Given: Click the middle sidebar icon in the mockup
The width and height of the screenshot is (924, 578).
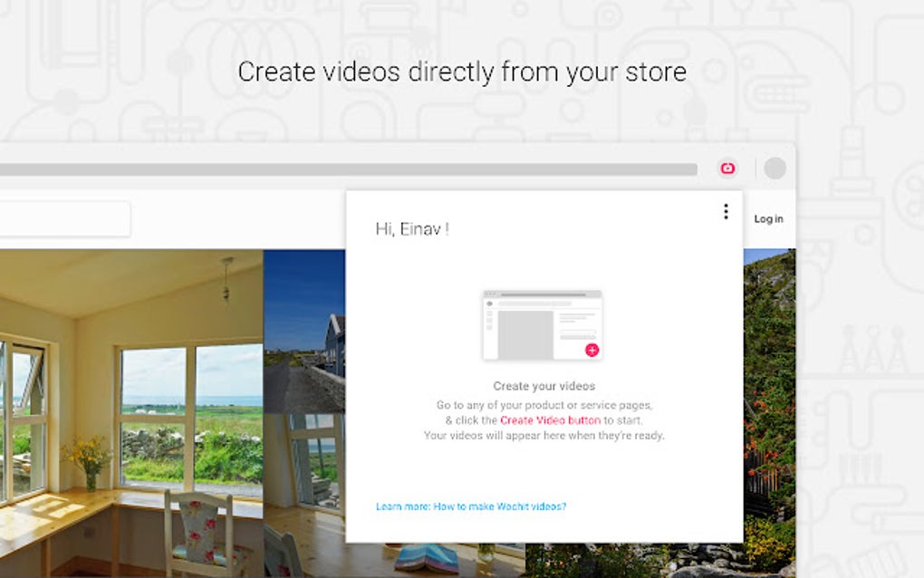Looking at the screenshot, I should point(488,320).
